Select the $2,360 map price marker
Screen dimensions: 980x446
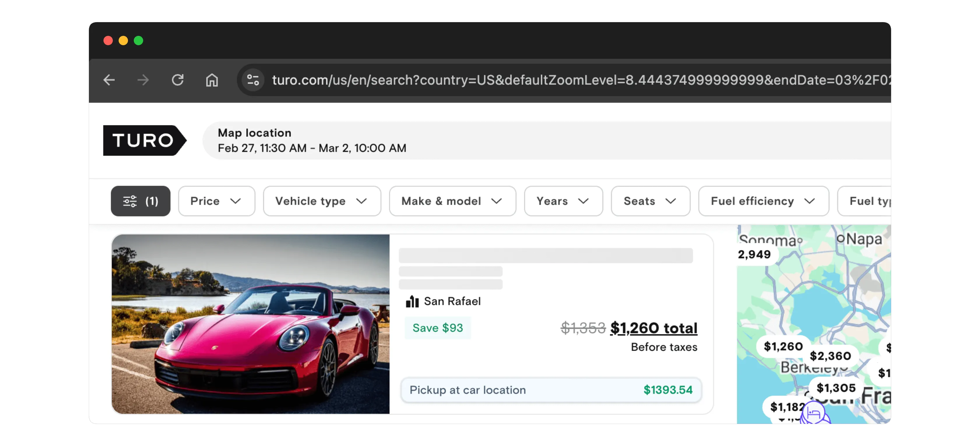830,356
